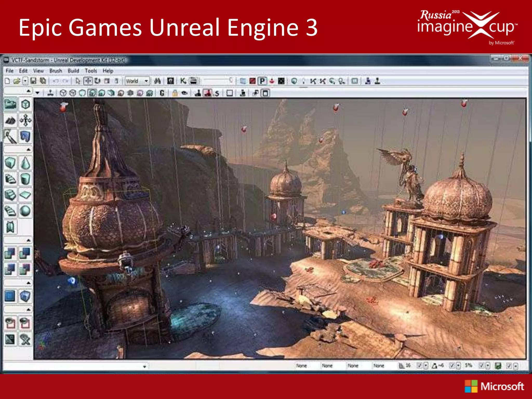
Task: Activate Terrain editing mode mountain icon
Action: (x=10, y=120)
